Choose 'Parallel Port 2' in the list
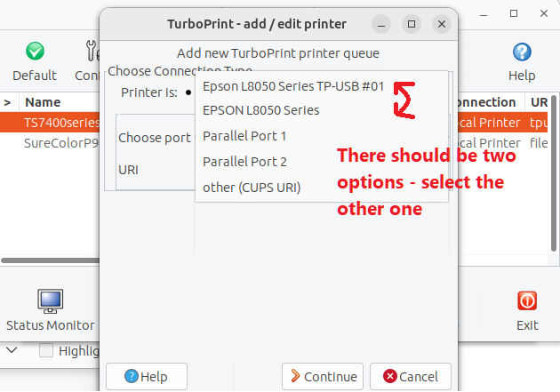 (x=244, y=162)
